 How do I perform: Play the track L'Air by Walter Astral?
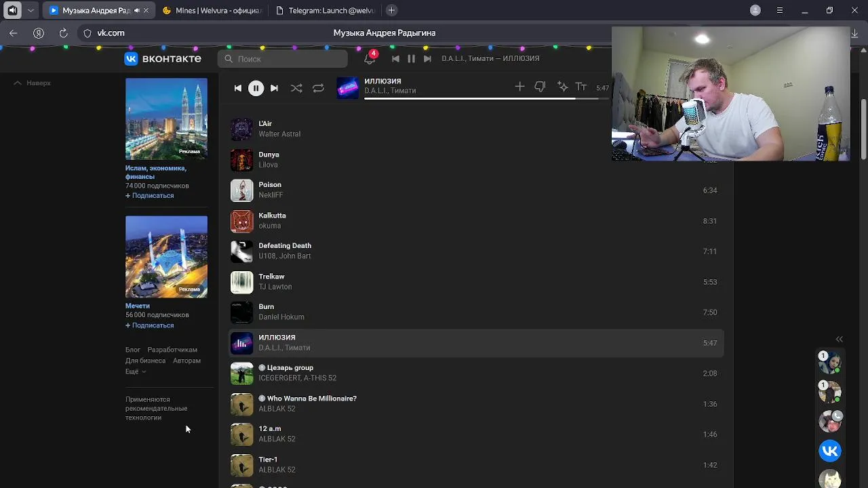(x=477, y=129)
